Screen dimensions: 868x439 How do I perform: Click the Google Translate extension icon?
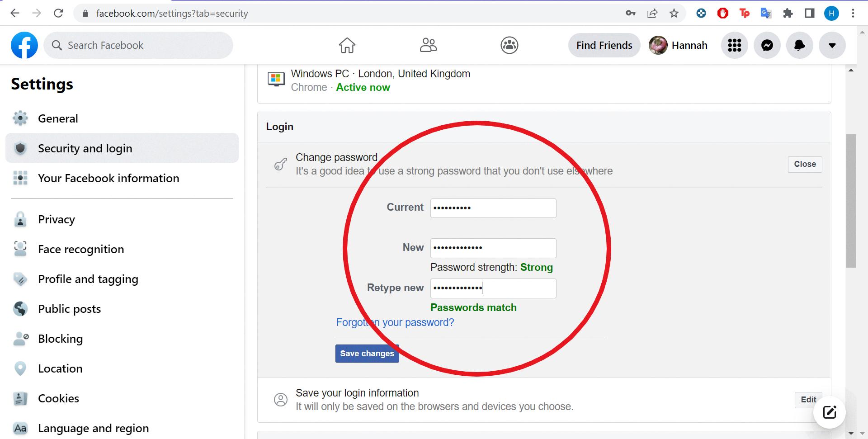coord(766,13)
